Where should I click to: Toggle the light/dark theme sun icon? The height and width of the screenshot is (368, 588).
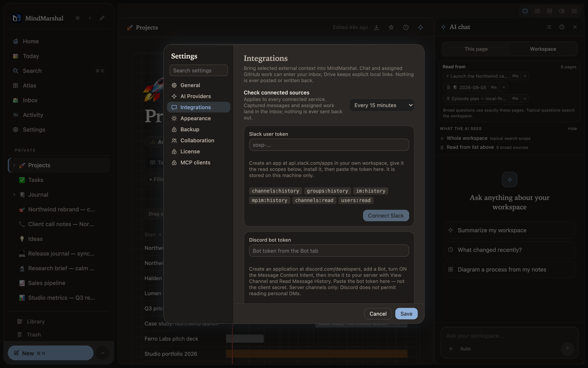pos(78,18)
